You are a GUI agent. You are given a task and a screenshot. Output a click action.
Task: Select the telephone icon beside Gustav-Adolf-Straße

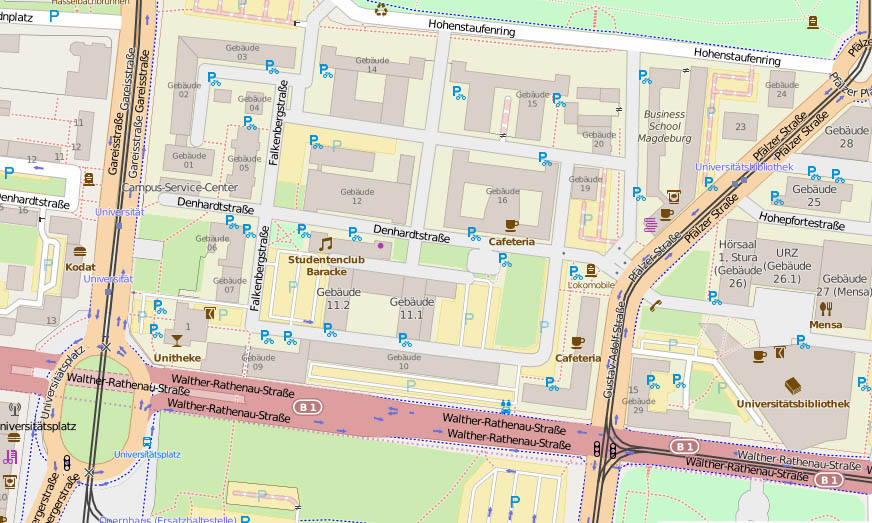[x=656, y=305]
